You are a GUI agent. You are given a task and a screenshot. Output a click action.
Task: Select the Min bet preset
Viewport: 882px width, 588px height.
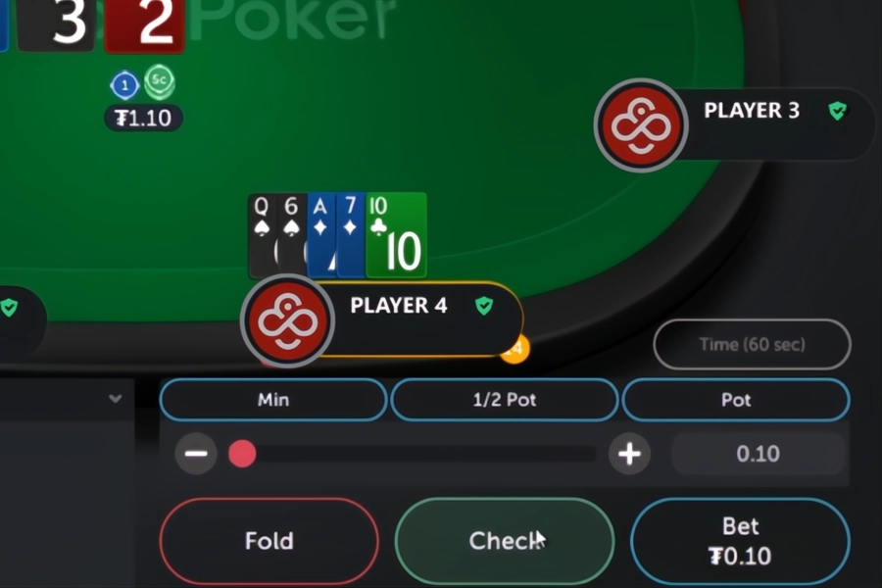(x=273, y=400)
